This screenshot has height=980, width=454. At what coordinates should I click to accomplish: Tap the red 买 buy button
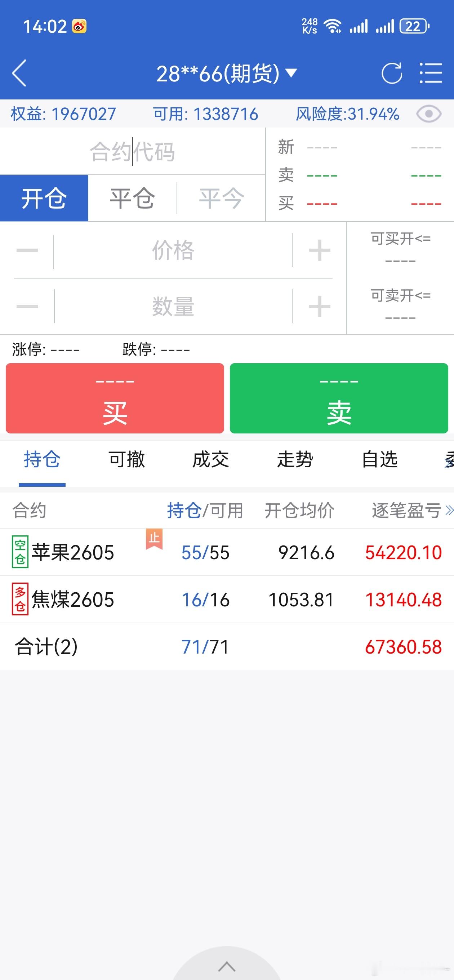coord(115,398)
